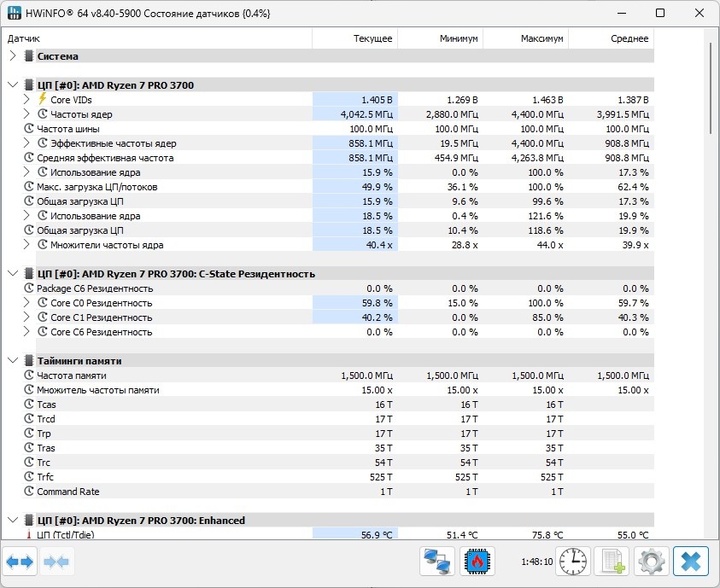720x588 pixels.
Task: Open the remote network monitoring icon
Action: [436, 562]
